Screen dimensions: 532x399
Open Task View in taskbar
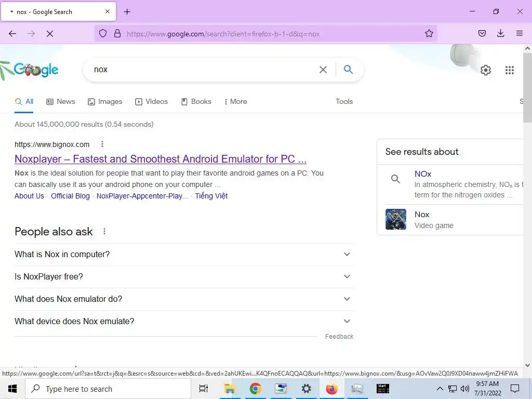pos(204,389)
